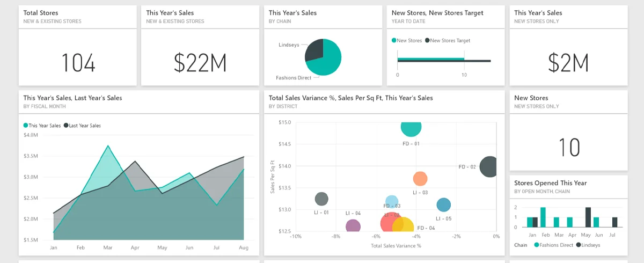Click the Fashions Direct chain legend label

pyautogui.click(x=557, y=245)
